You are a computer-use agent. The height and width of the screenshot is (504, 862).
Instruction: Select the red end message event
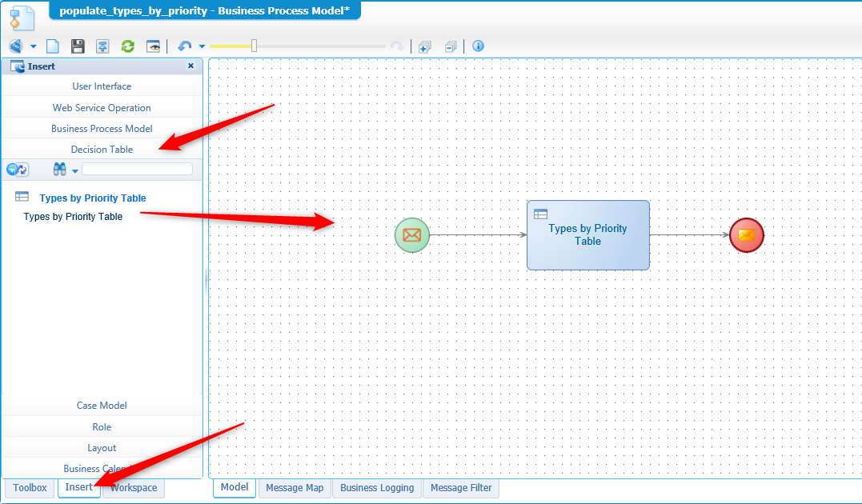(x=746, y=235)
